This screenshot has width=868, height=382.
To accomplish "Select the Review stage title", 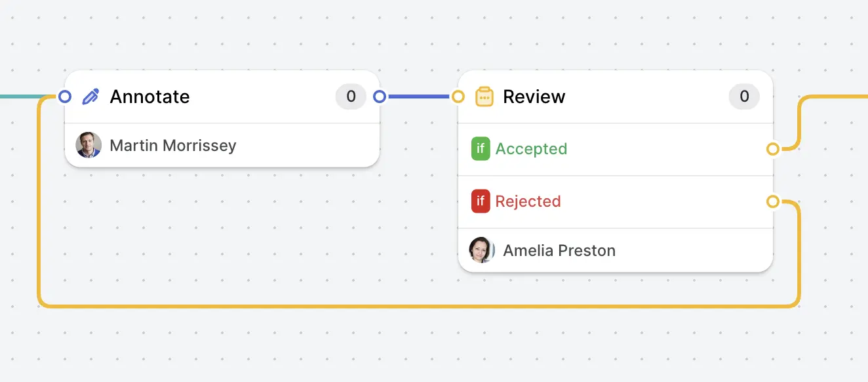I will click(x=534, y=97).
